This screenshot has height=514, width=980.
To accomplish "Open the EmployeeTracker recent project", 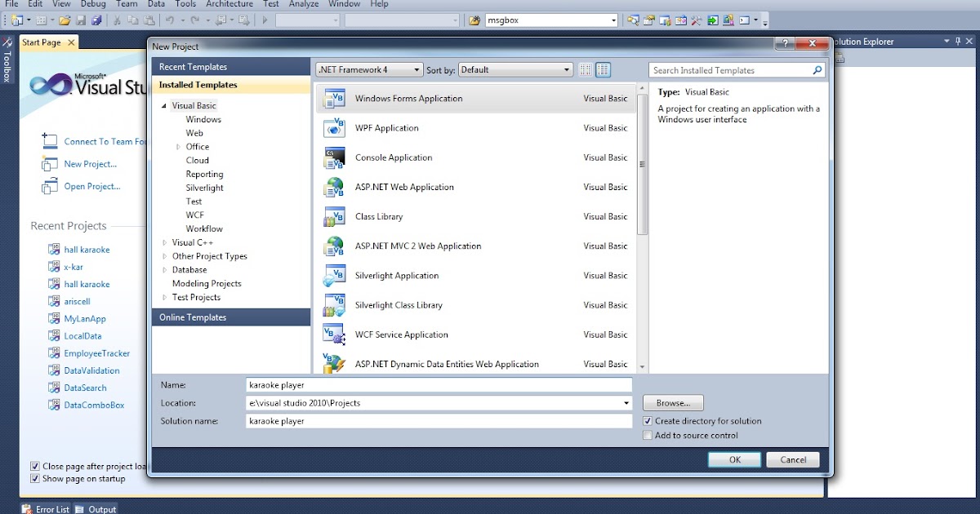I will [x=97, y=353].
